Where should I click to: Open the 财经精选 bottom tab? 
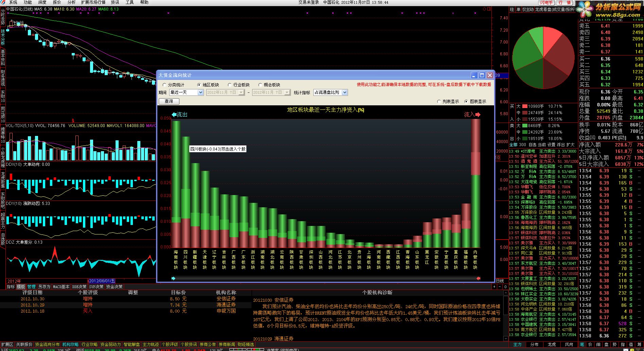246,345
